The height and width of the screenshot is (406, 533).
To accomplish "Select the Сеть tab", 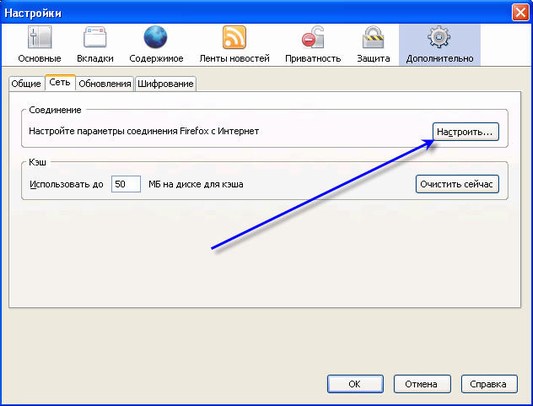I will pos(60,82).
